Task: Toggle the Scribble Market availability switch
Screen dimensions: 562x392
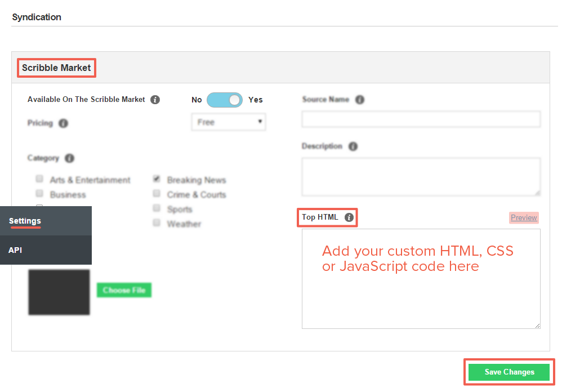Action: 224,100
